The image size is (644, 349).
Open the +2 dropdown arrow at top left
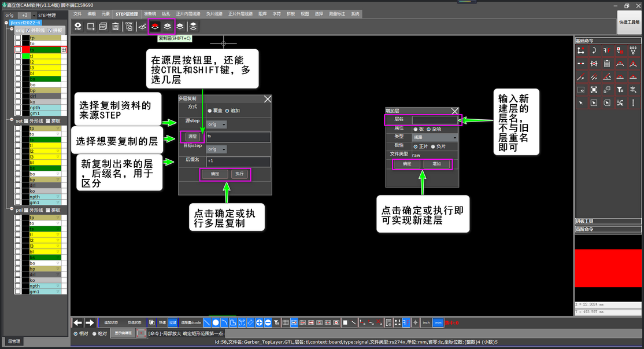point(34,15)
